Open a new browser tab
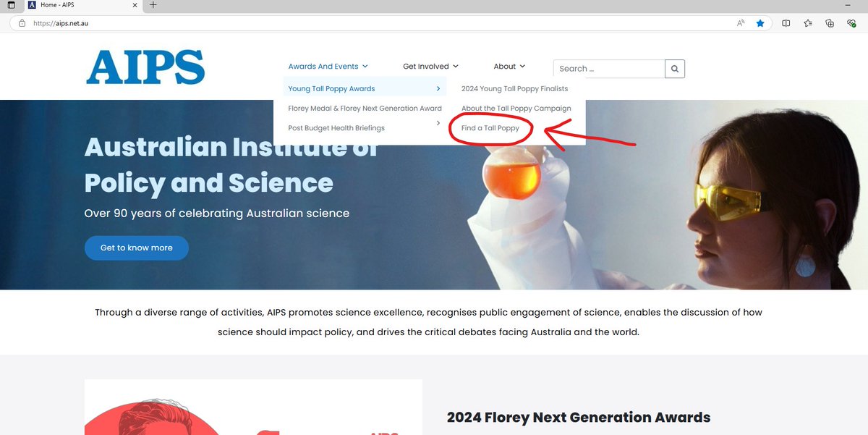 click(153, 5)
